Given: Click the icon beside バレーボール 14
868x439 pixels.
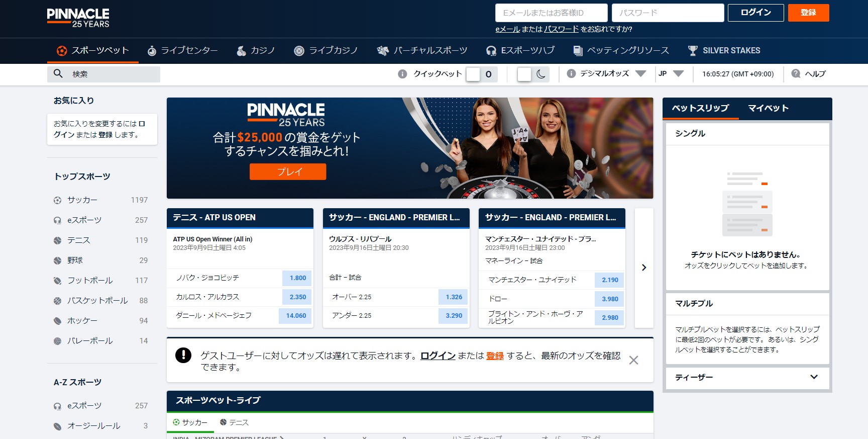Looking at the screenshot, I should click(x=57, y=341).
